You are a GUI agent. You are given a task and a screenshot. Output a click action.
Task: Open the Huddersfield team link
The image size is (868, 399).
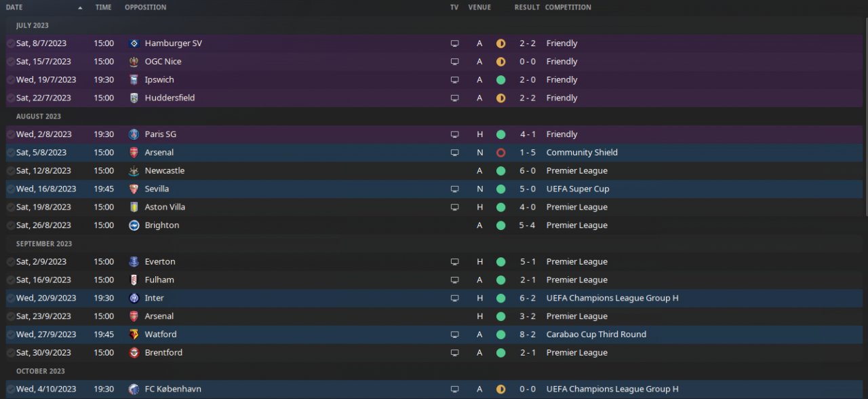[170, 98]
